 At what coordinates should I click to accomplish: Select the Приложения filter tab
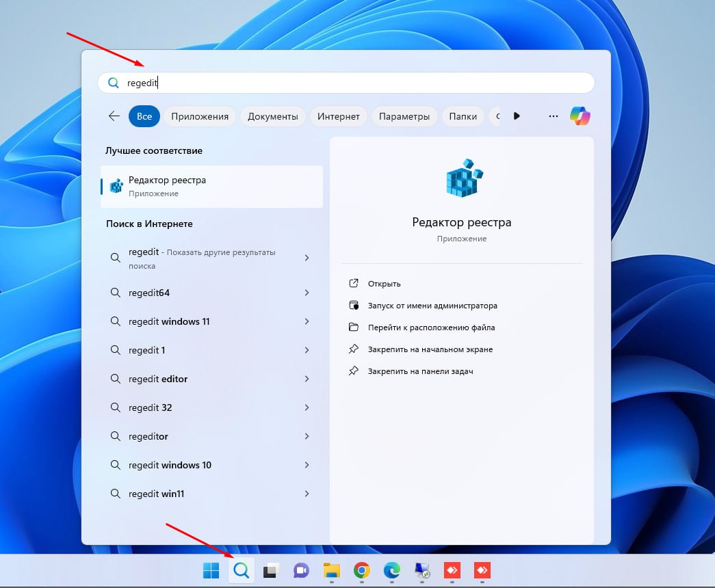pos(200,116)
